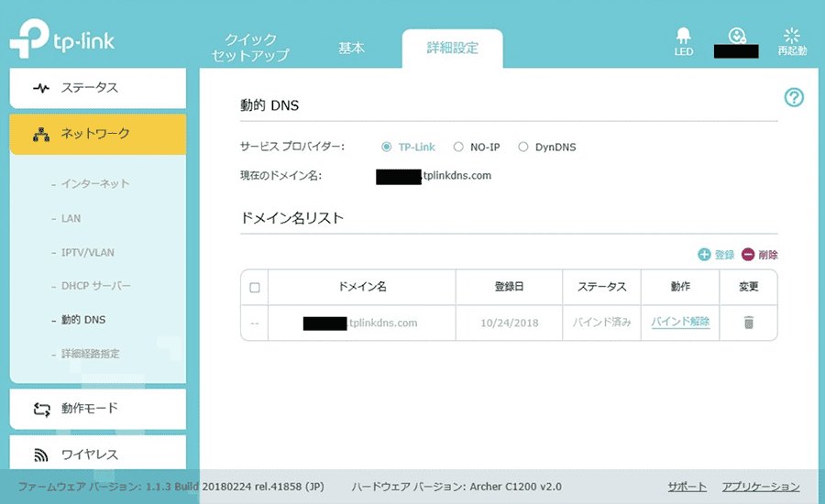Click the trash icon in domain row
825x504 pixels.
(x=749, y=323)
